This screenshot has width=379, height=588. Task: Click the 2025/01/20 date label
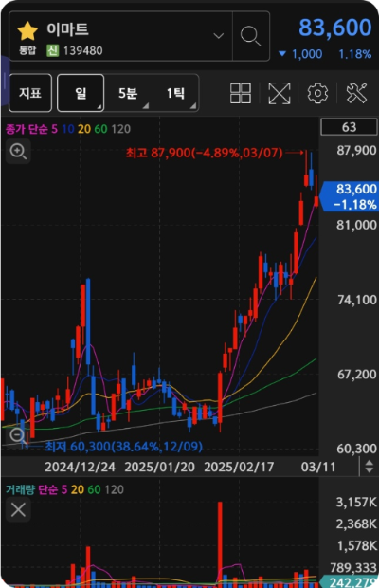coord(159,467)
